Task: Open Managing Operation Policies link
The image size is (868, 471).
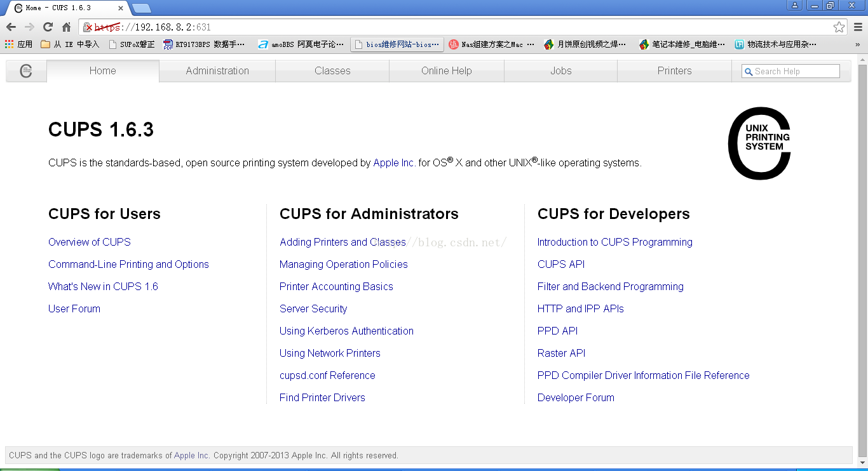Action: point(344,264)
